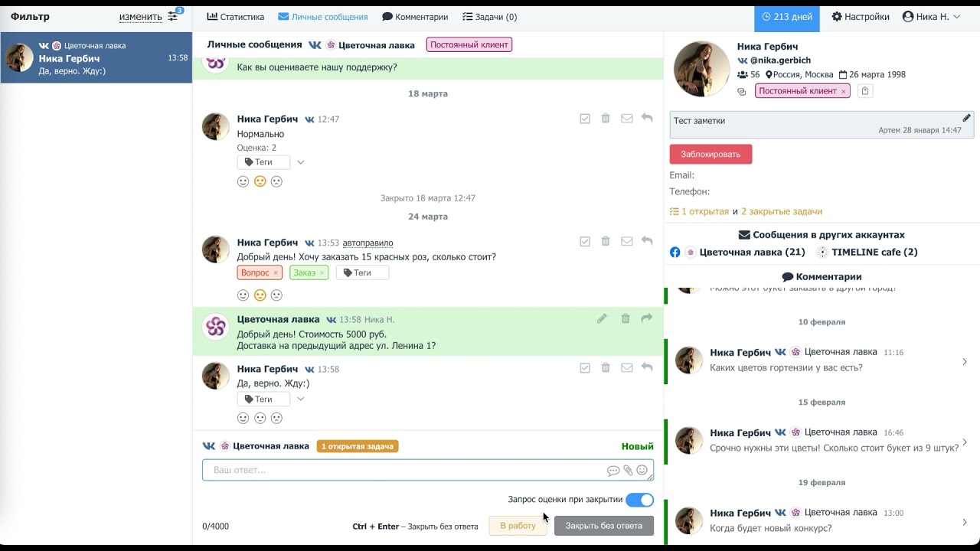Open 'Теги' field beside 'Заказ' tag

(362, 272)
